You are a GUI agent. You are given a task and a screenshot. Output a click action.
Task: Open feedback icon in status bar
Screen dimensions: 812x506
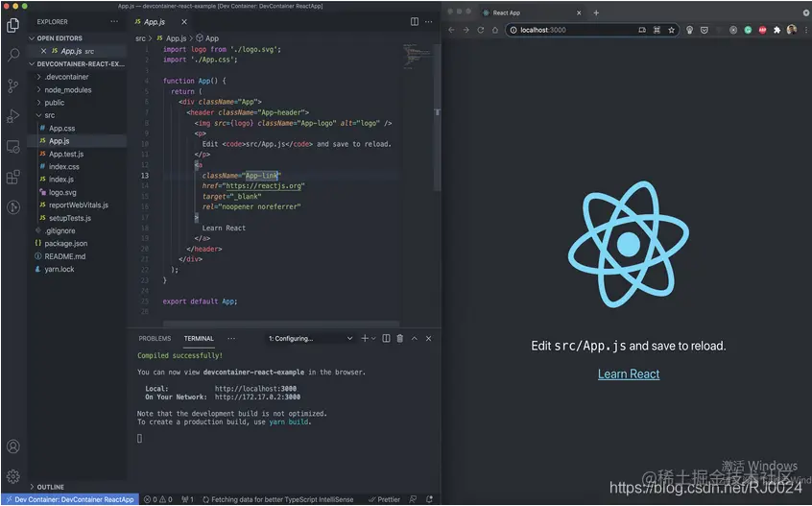[x=413, y=500]
